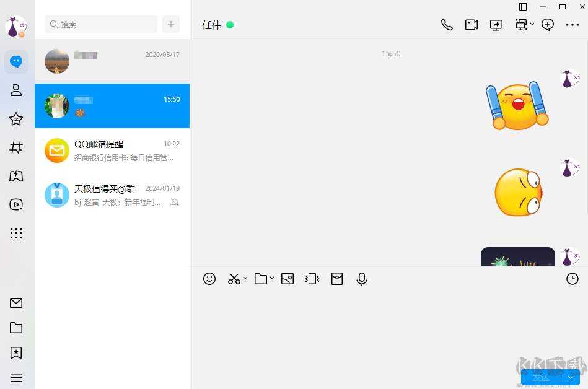Open QQ Mail from the left sidebar

pos(16,303)
